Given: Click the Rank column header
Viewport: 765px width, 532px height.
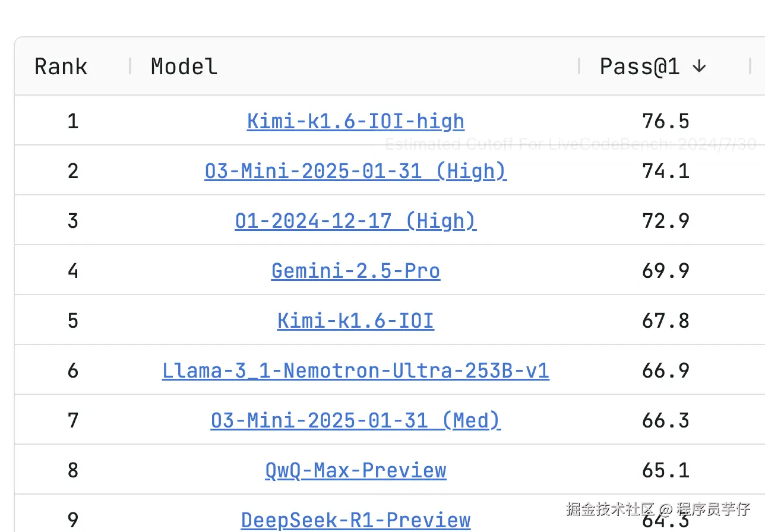Looking at the screenshot, I should (x=61, y=66).
